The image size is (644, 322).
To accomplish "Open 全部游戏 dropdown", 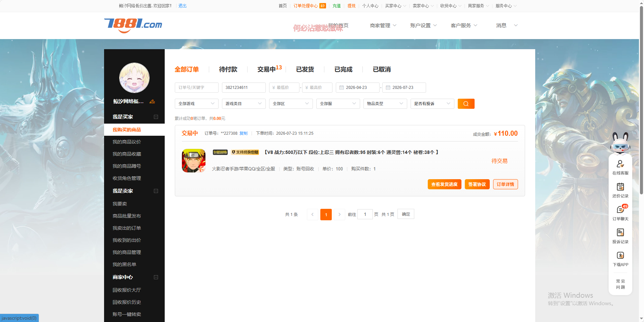I will click(x=197, y=104).
